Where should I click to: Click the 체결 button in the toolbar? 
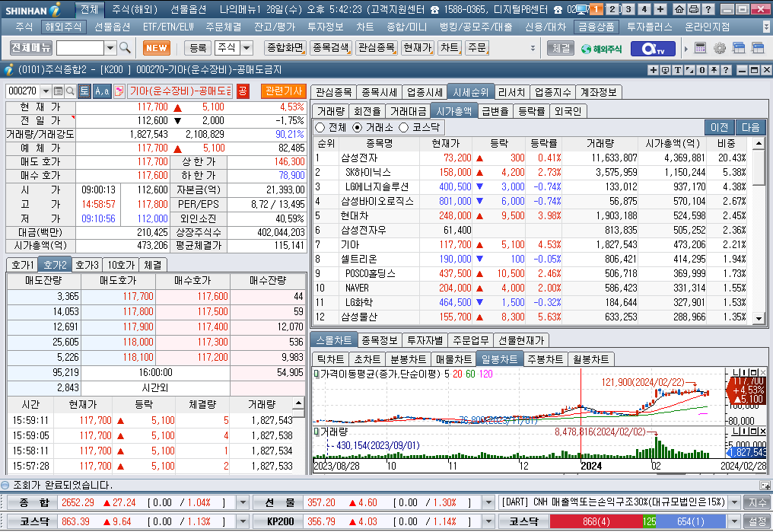[x=561, y=48]
